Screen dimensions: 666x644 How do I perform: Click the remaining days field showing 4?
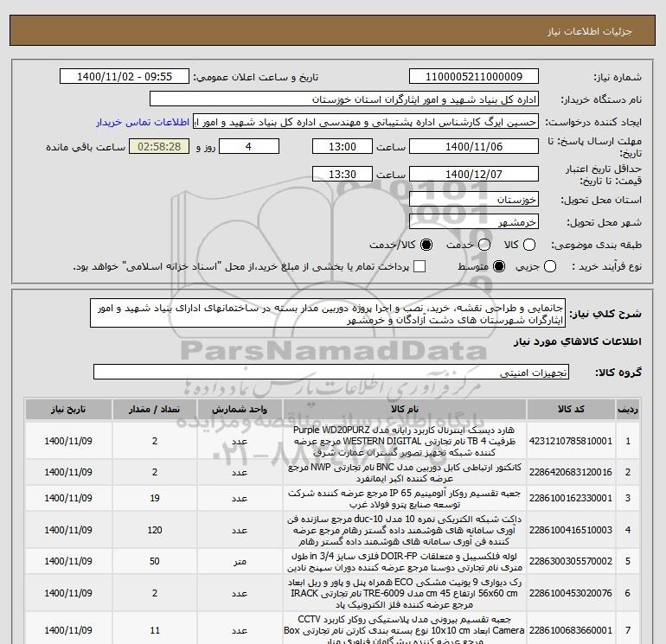tap(248, 146)
